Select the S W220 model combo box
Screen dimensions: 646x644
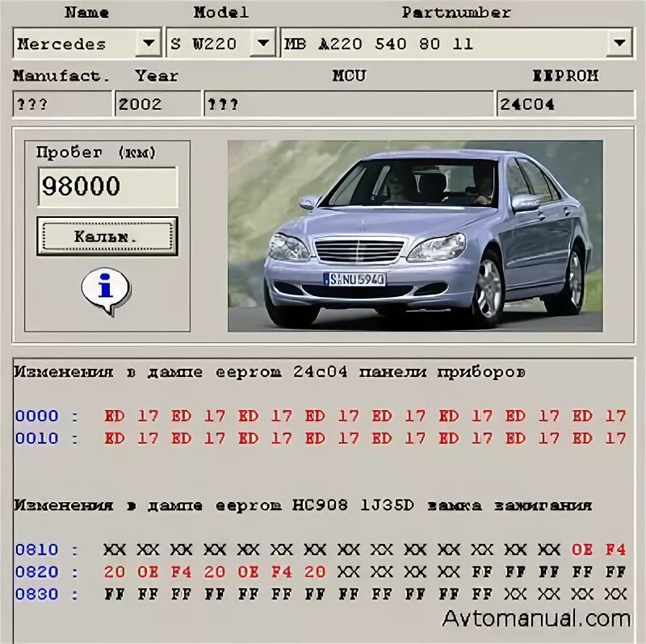click(220, 43)
